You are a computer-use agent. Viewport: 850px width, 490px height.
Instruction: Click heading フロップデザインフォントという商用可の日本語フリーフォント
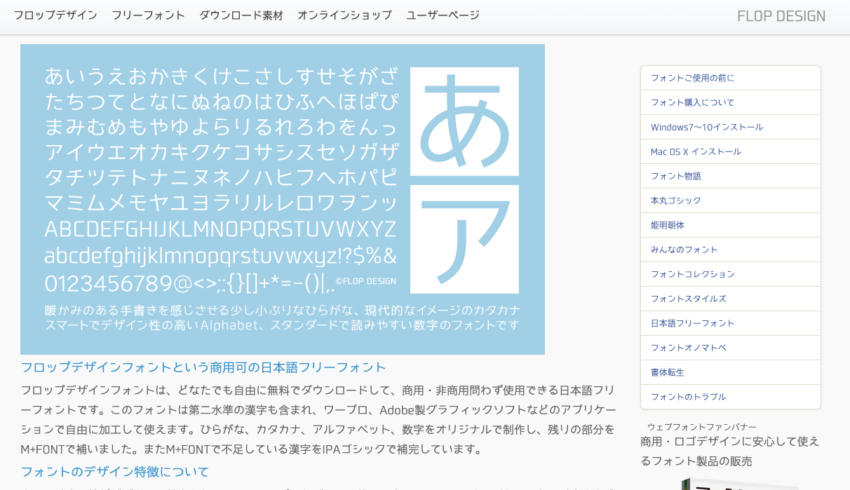pos(203,368)
